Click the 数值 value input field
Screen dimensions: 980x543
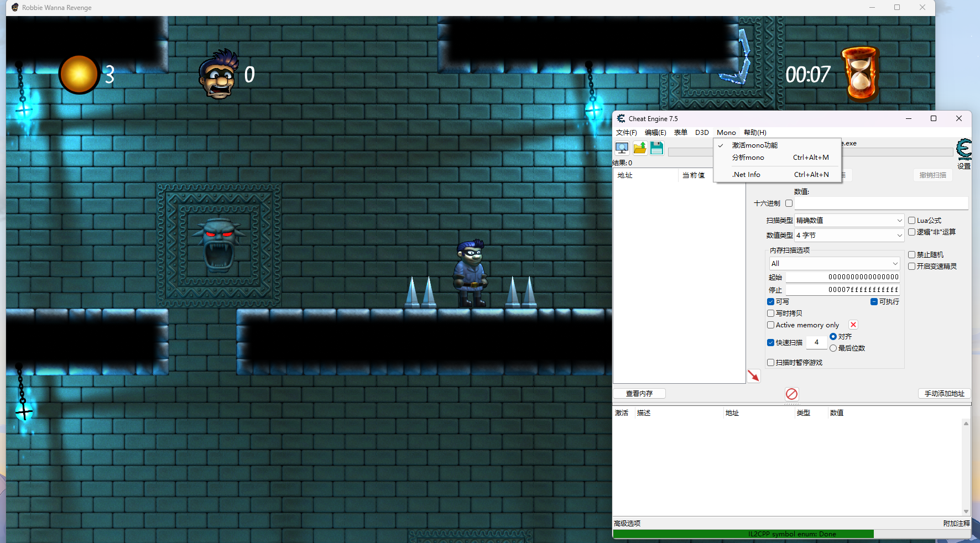pos(881,203)
